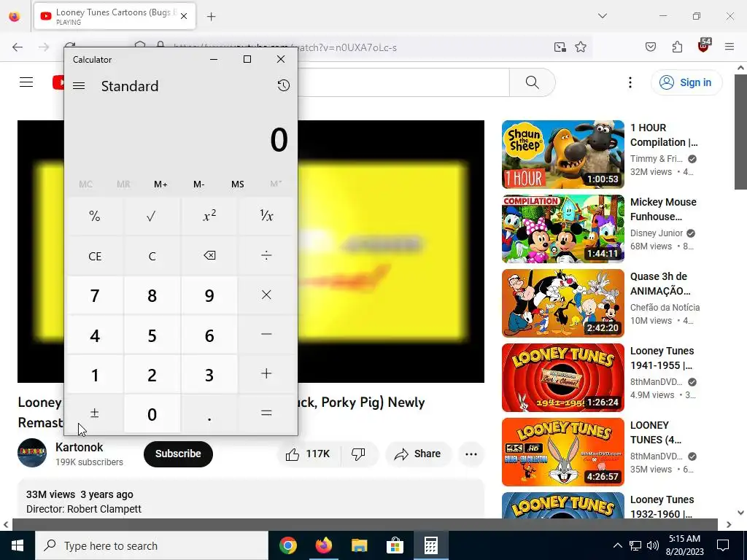
Task: Open LOONEY TUNES 4:26:57 video thumbnail
Action: pyautogui.click(x=562, y=451)
